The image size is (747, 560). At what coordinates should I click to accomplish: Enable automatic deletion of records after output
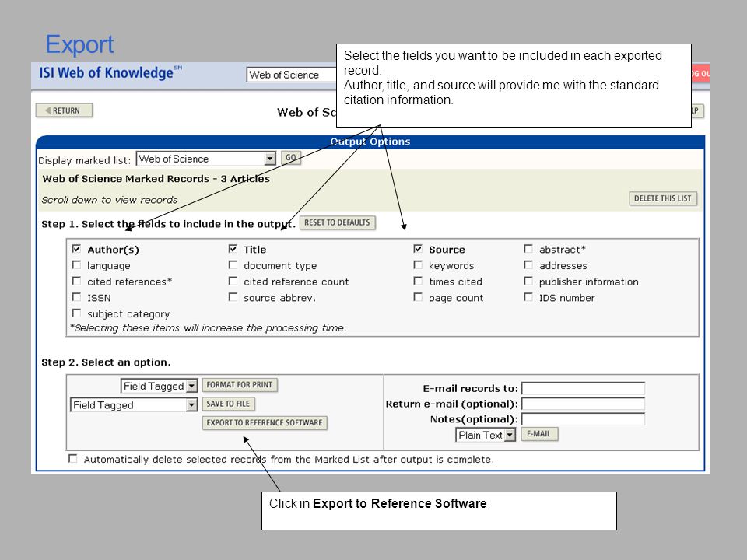pyautogui.click(x=73, y=459)
